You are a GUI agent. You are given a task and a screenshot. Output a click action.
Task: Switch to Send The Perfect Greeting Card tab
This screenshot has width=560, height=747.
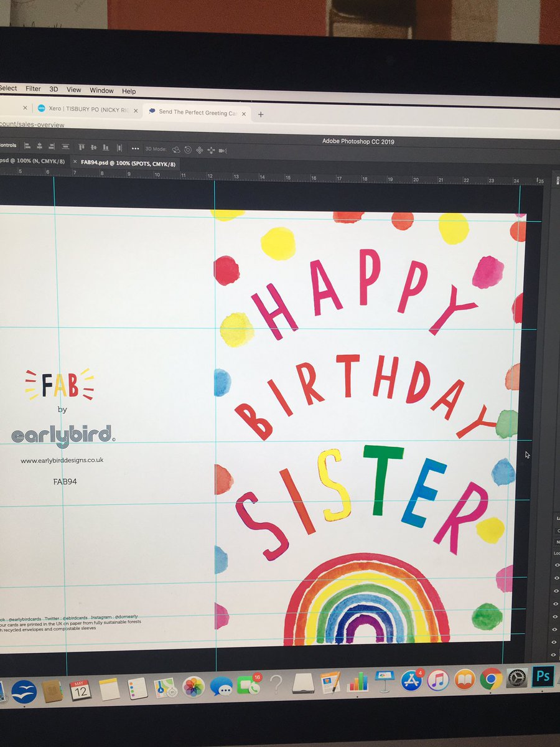point(198,113)
